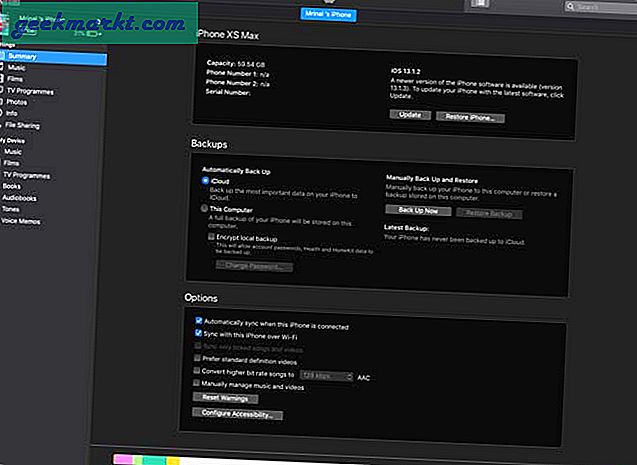This screenshot has height=465, width=637.
Task: Enable Manually manage music and videos
Action: coord(198,383)
